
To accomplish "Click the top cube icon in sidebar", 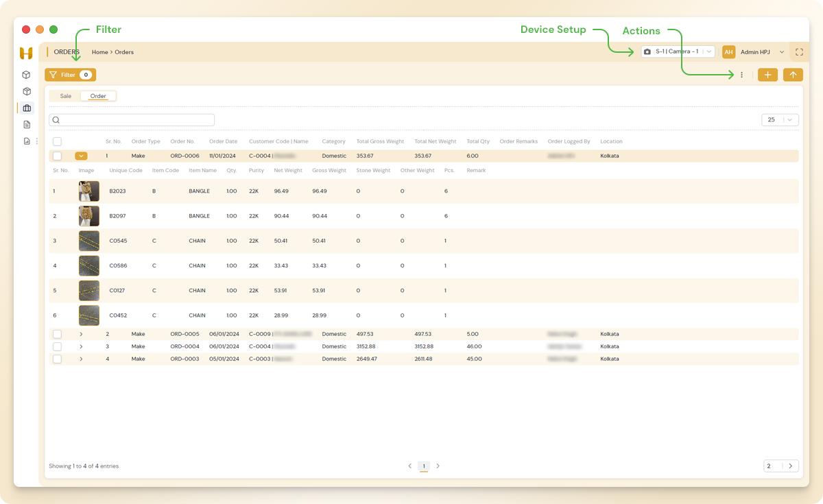I will pos(27,75).
